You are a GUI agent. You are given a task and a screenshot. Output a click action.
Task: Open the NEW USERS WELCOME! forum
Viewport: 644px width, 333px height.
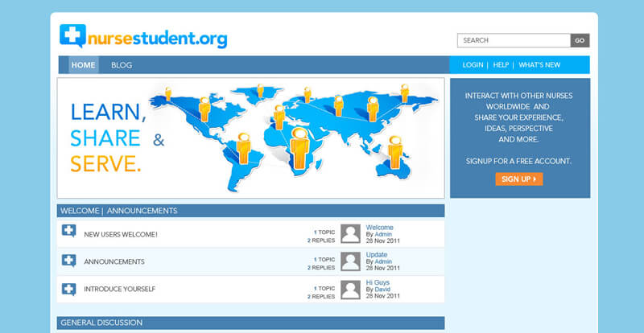click(x=121, y=234)
